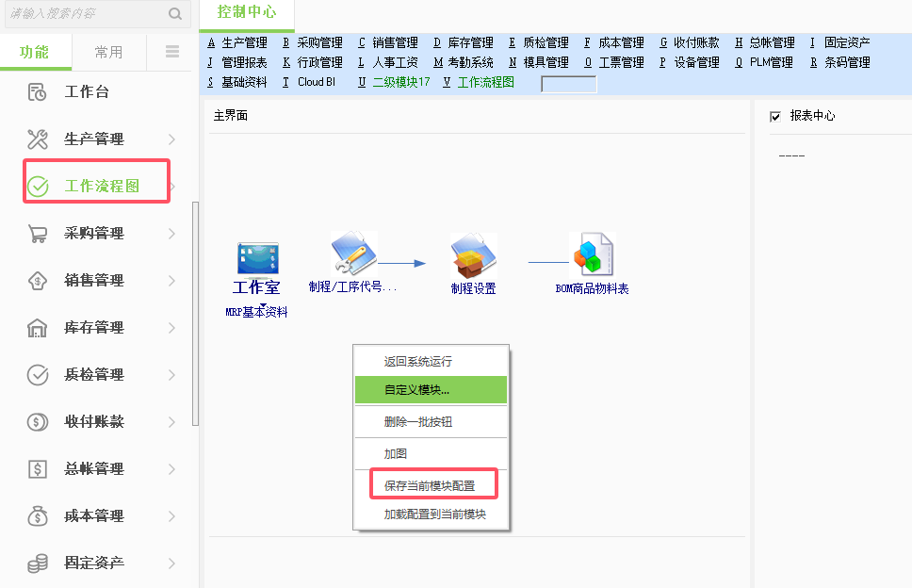Expand the 销售管理 chevron arrow
This screenshot has width=912, height=588.
pyautogui.click(x=172, y=281)
